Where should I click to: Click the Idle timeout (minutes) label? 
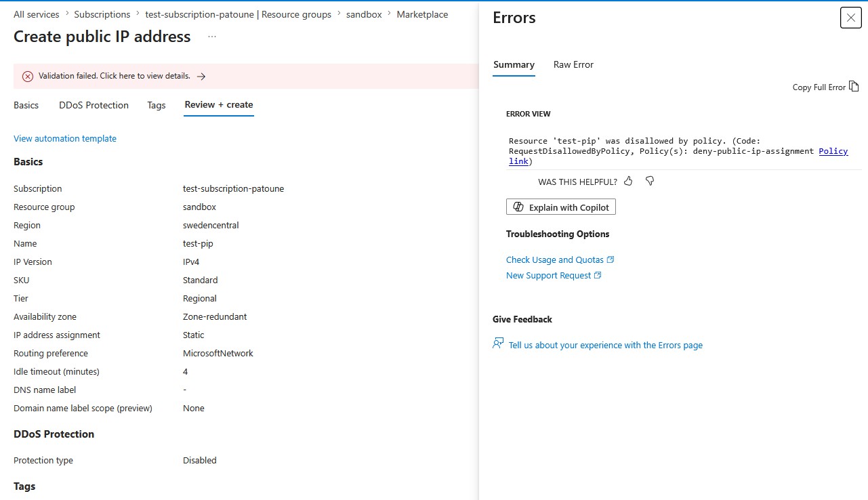[x=56, y=371]
